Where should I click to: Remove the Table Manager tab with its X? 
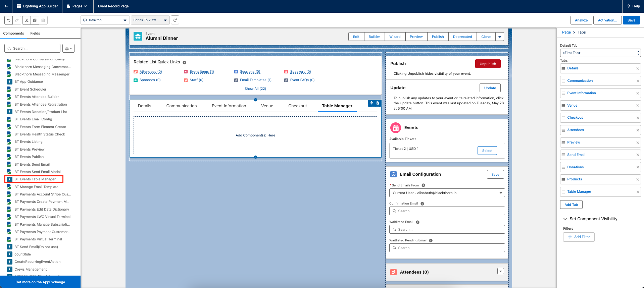[638, 192]
